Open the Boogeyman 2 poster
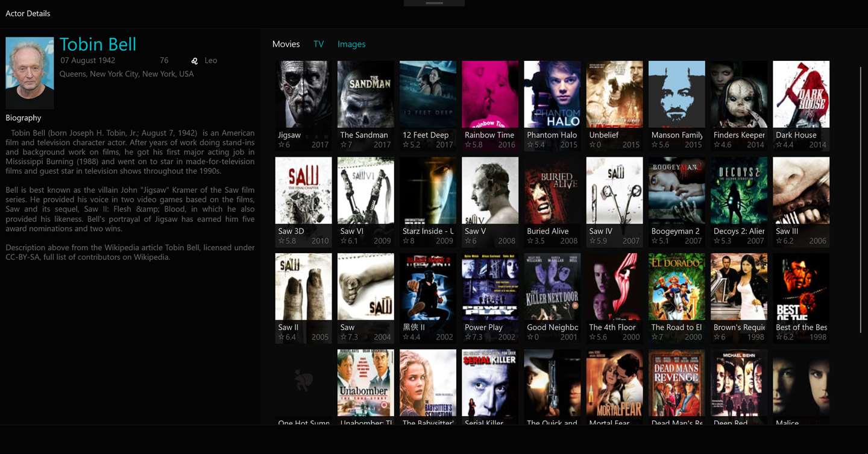 click(676, 191)
